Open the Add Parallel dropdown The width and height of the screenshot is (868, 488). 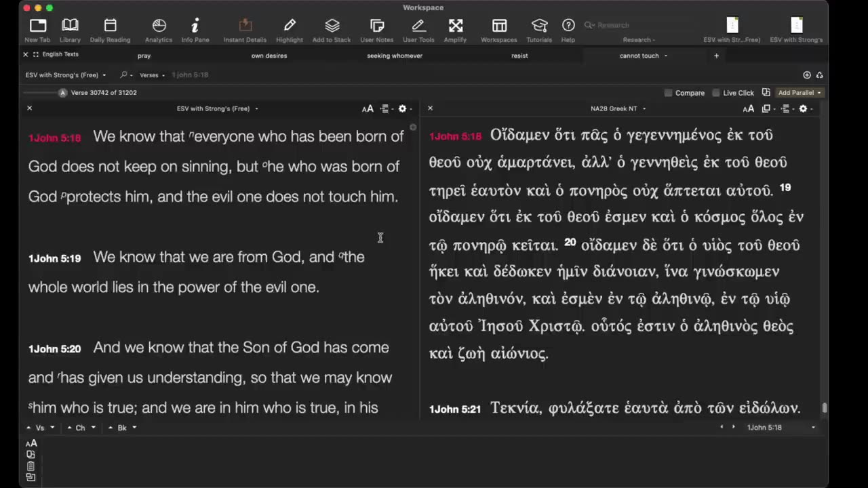pyautogui.click(x=800, y=93)
